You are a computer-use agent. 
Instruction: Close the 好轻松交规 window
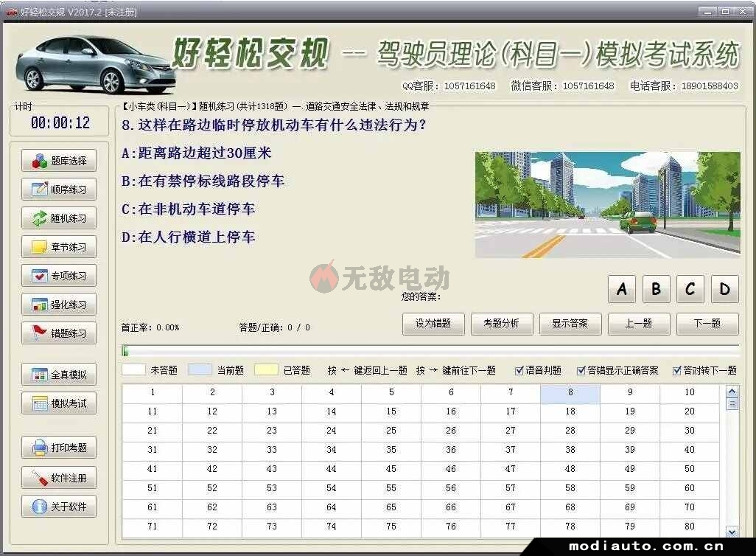click(742, 12)
